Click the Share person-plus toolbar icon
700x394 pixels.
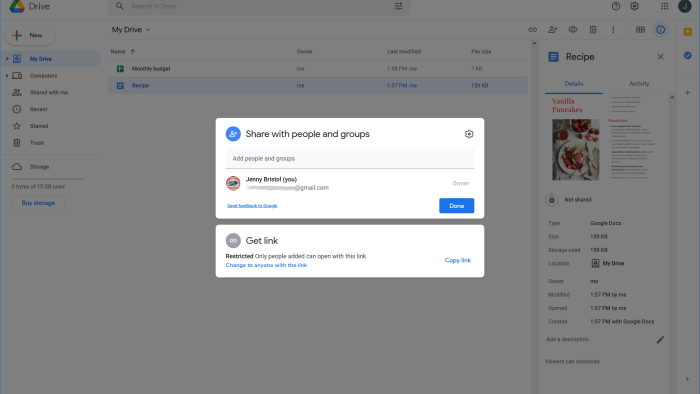click(553, 30)
